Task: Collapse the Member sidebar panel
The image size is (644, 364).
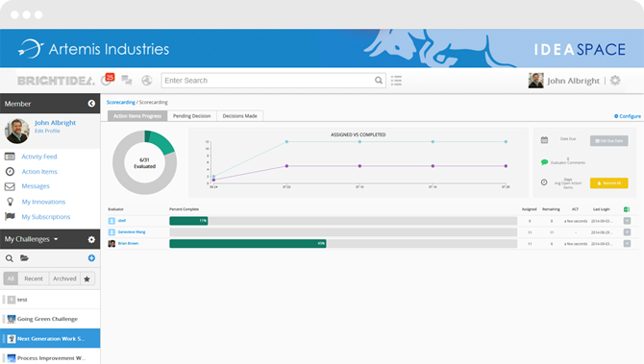Action: tap(91, 104)
